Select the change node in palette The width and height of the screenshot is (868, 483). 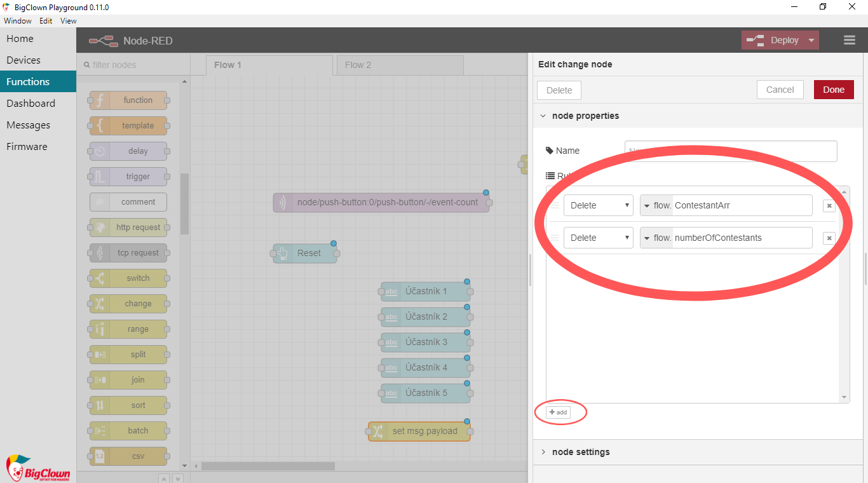pyautogui.click(x=128, y=304)
